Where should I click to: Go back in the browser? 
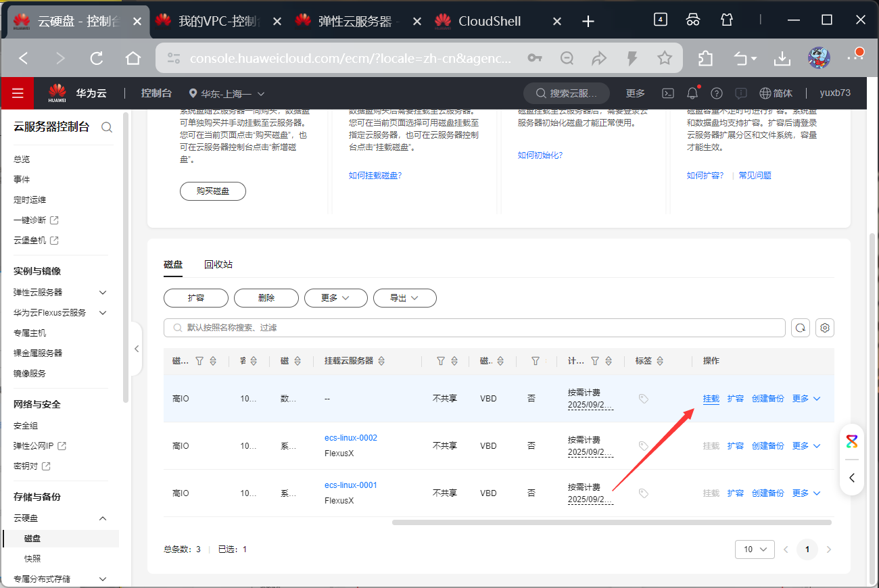click(x=24, y=59)
